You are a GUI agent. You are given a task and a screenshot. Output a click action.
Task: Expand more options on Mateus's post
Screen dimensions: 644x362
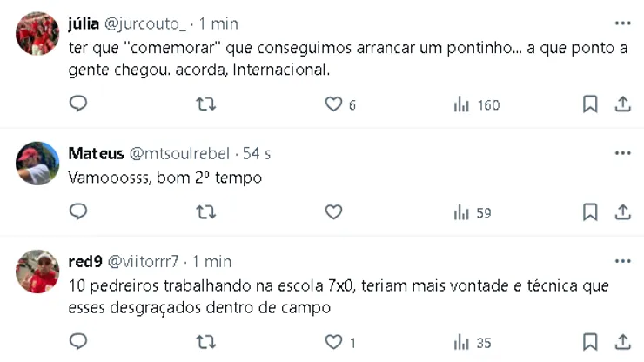622,153
